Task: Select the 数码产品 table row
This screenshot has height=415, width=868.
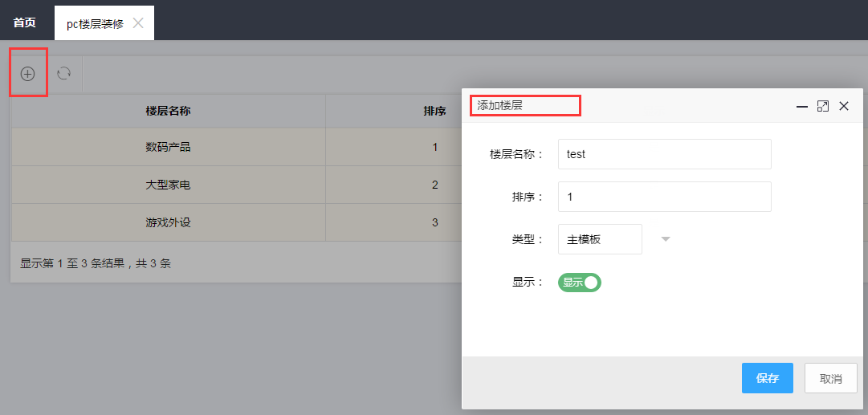Action: tap(236, 147)
